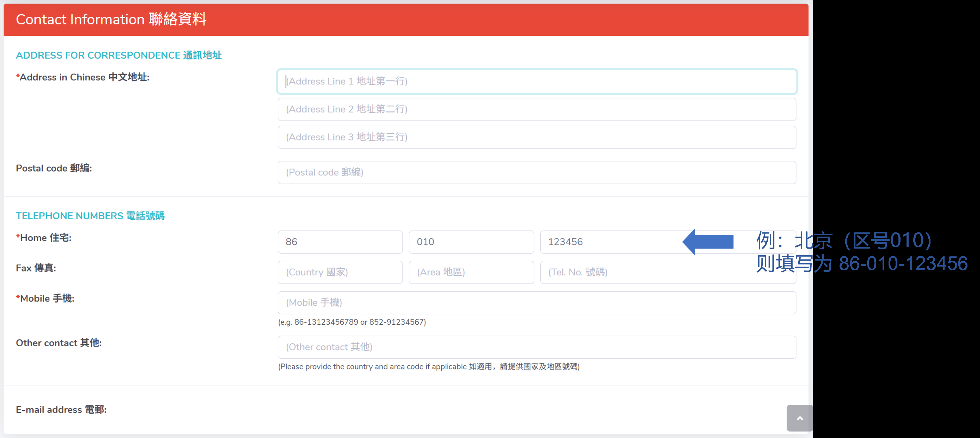Select the Fax Area code field

point(471,273)
